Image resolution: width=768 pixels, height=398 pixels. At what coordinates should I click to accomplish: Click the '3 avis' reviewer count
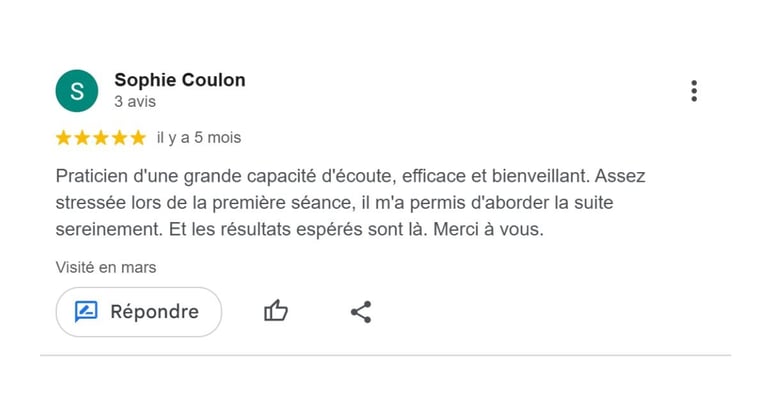tap(135, 101)
